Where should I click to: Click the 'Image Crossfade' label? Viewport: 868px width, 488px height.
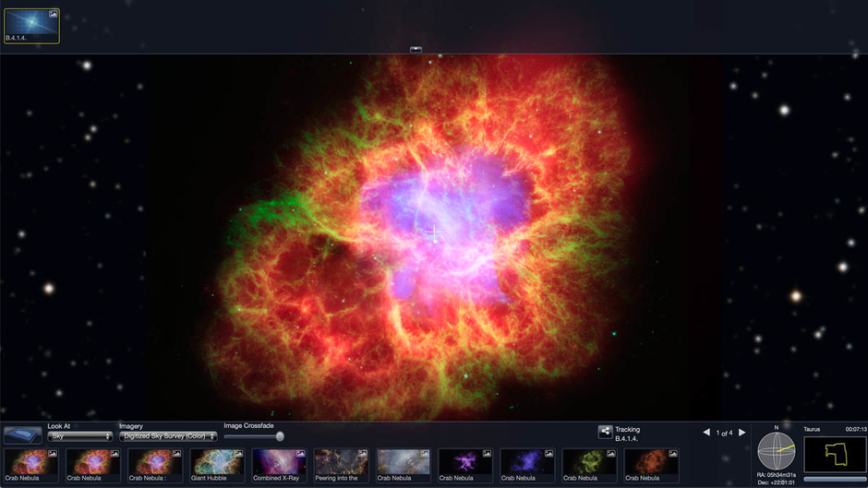click(248, 425)
